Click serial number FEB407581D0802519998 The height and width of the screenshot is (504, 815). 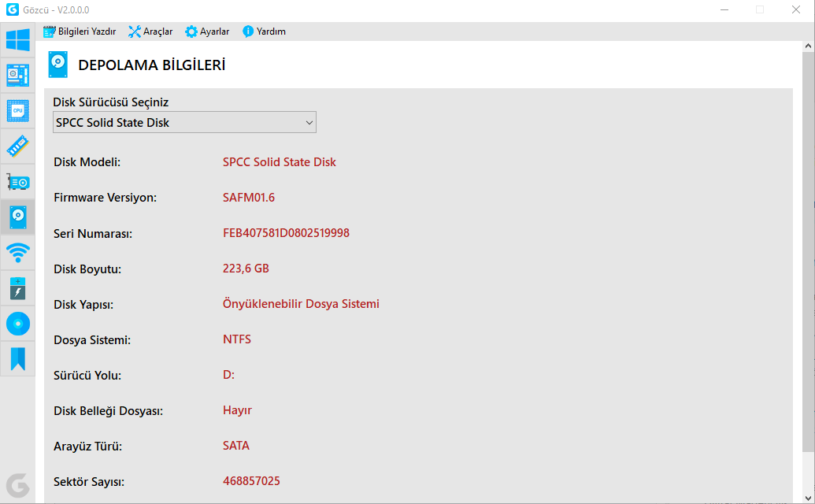286,233
